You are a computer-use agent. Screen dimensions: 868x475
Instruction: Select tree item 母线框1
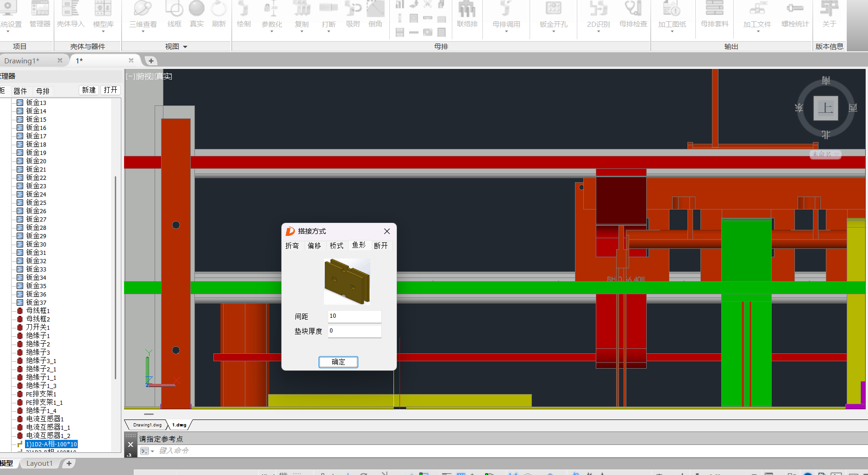coord(38,311)
